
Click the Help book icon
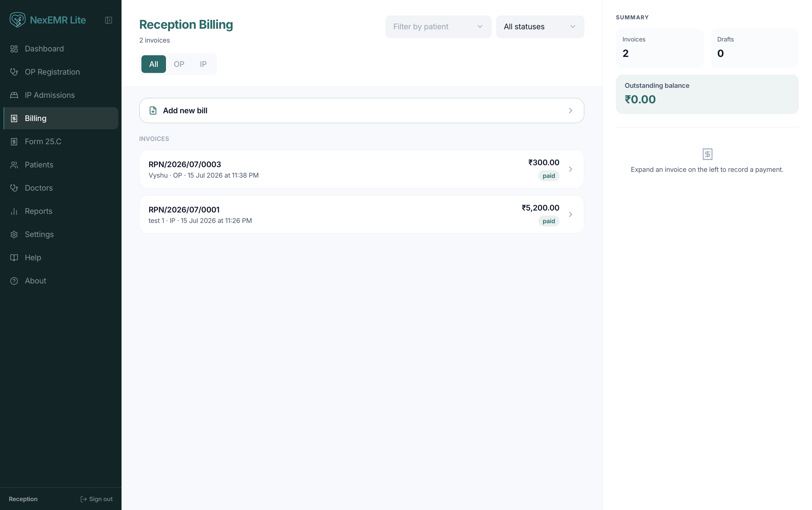click(x=14, y=258)
